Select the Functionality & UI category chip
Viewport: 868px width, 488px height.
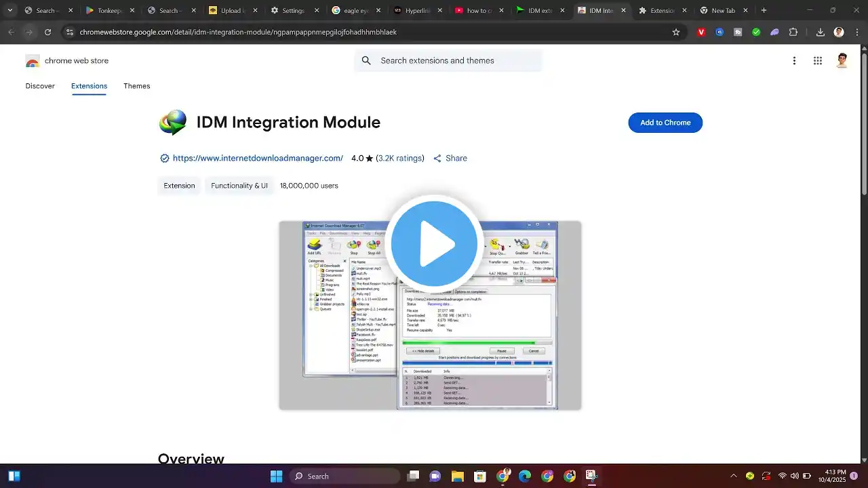[239, 186]
